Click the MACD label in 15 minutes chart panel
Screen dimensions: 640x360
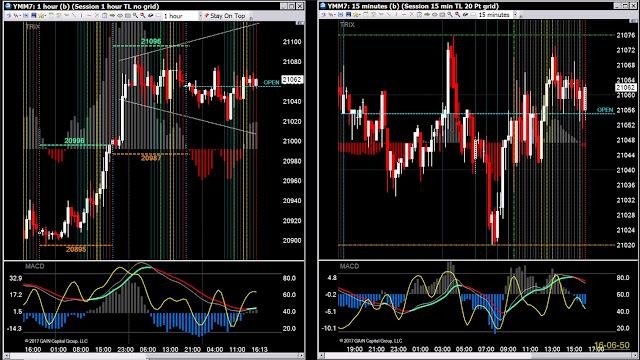point(349,266)
